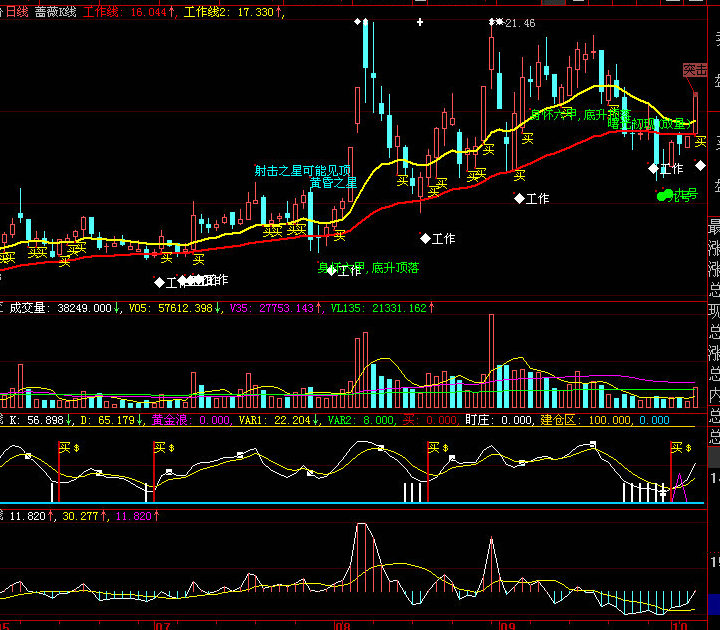
Task: Click the 成交量: 38249.000 volume readout
Action: [x=64, y=308]
